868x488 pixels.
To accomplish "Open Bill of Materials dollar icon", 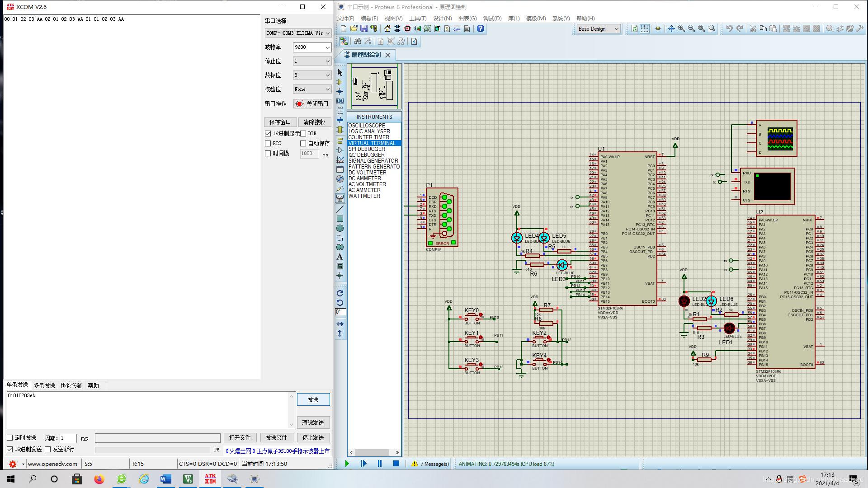I will pos(447,29).
